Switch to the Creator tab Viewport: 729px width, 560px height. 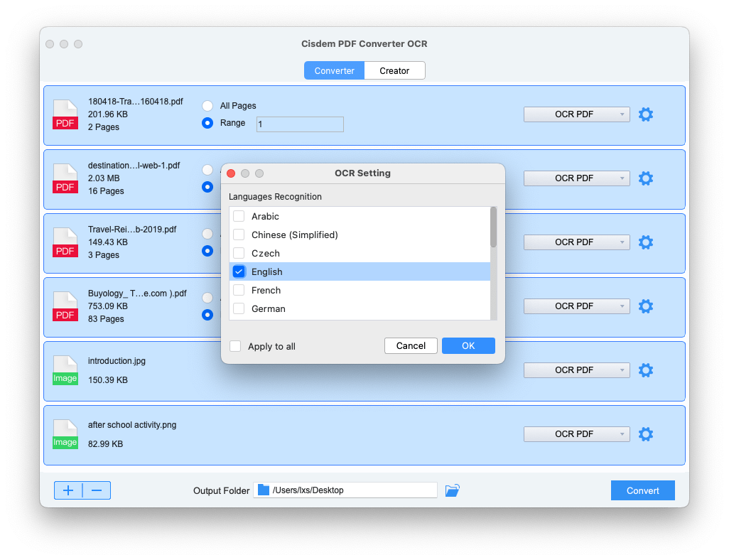tap(394, 70)
